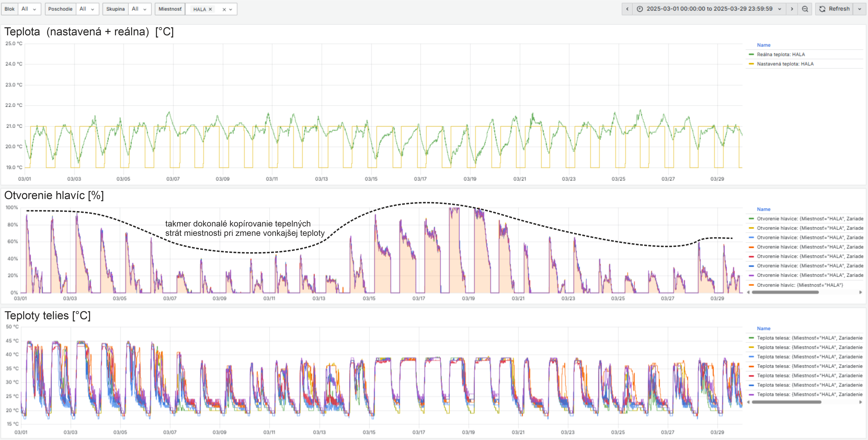Shift time range backward with left arrow
The height and width of the screenshot is (440, 868).
click(x=627, y=9)
